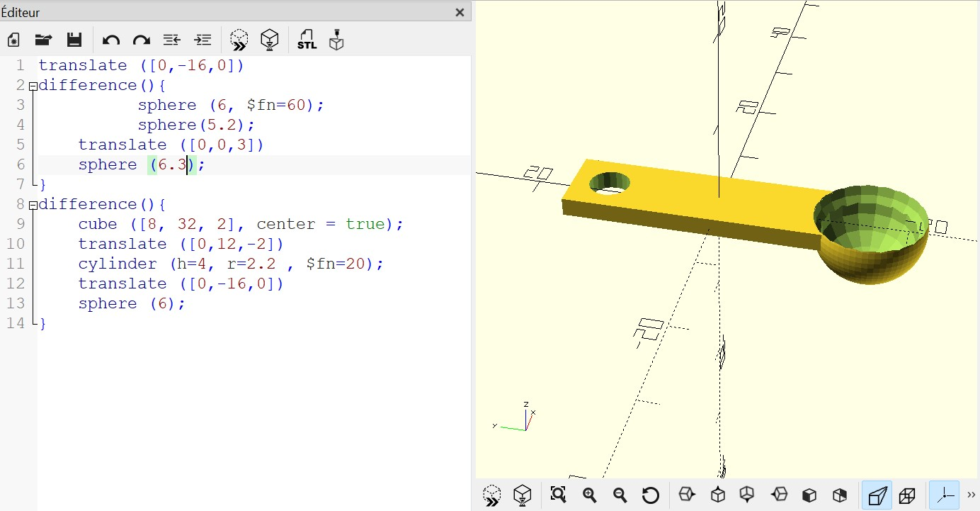Reset the 3D view

point(651,495)
